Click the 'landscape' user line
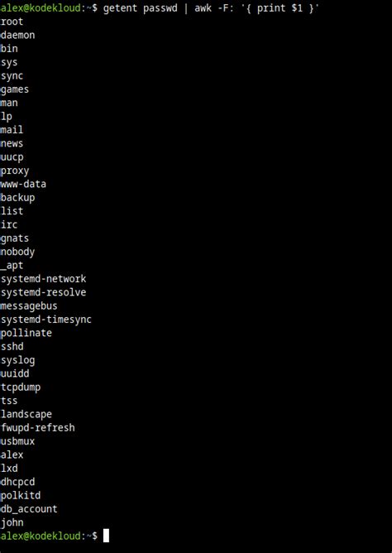 (26, 414)
